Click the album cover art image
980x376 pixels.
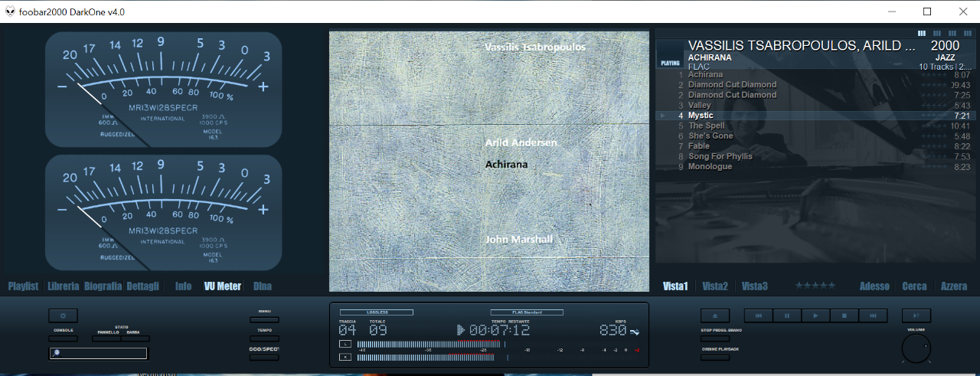point(489,161)
